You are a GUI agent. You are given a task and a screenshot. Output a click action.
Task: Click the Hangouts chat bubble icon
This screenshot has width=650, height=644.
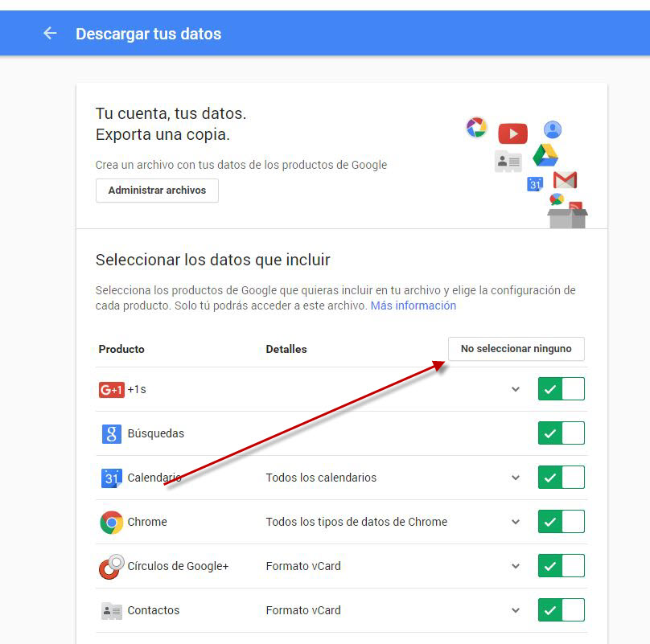[557, 199]
